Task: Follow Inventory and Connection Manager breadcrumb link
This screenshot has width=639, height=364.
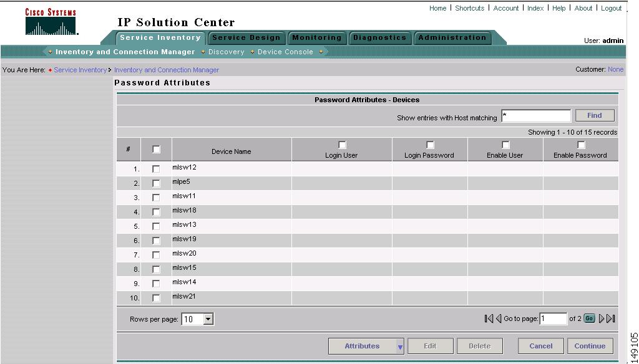Action: pos(166,70)
